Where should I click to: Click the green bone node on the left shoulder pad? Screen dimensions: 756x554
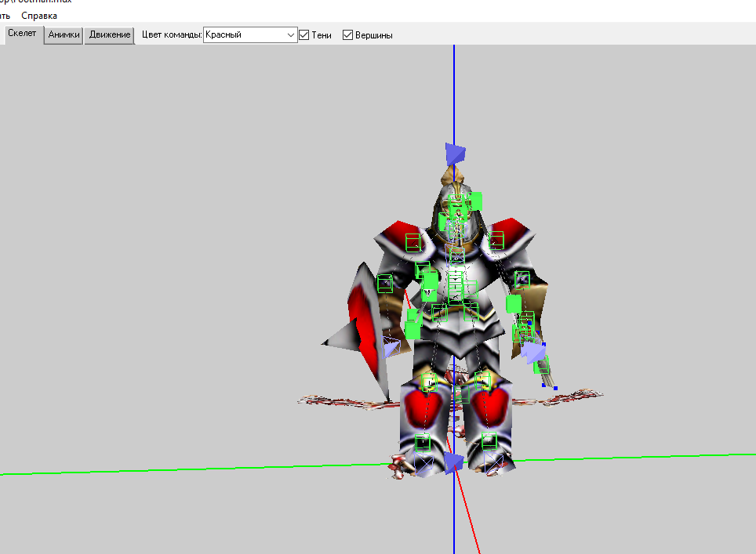[x=413, y=242]
